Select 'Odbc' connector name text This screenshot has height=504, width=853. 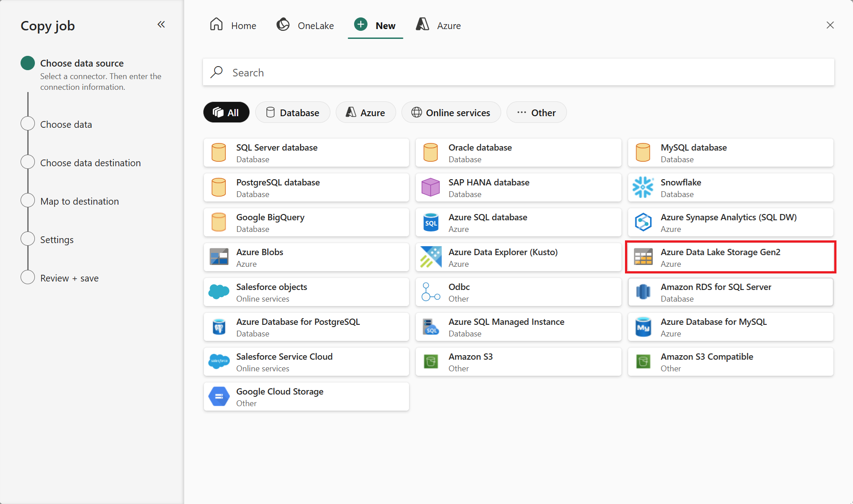pos(459,287)
